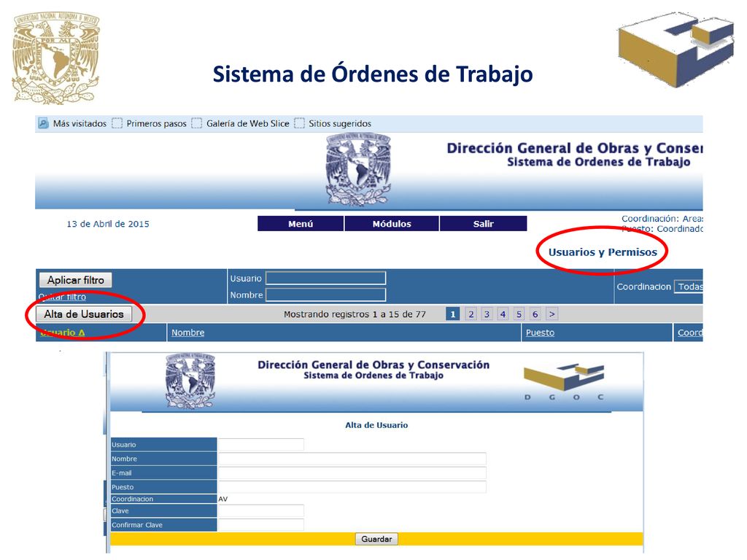Open Galería de Web Slice bookmark
747x560 pixels.
click(241, 124)
